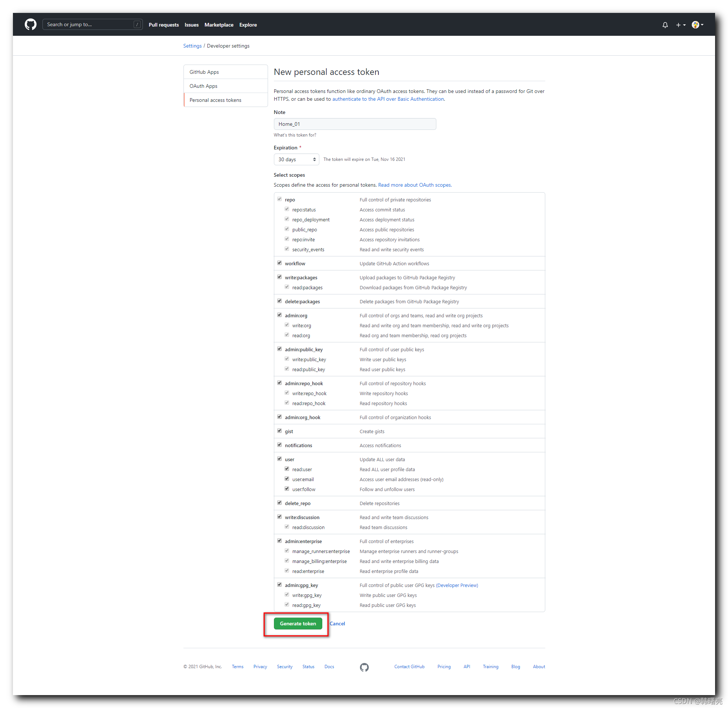Toggle the delete_repo scope checkbox
Image resolution: width=728 pixels, height=708 pixels.
click(279, 502)
